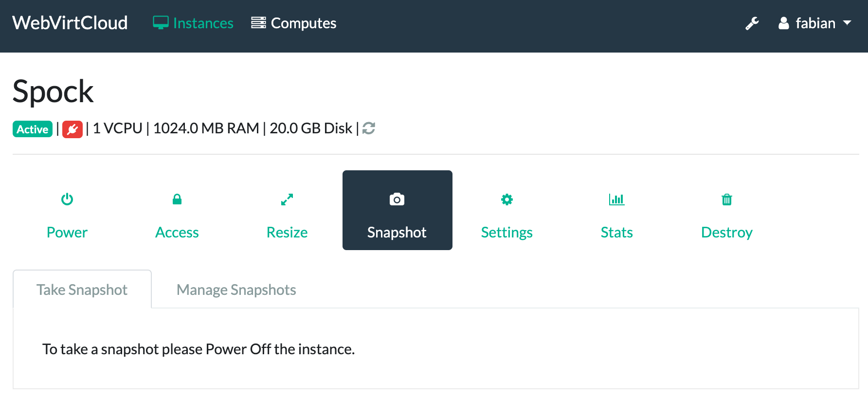Screen dimensions: 868x399
Task: Click the red unplugged connection icon
Action: click(72, 128)
